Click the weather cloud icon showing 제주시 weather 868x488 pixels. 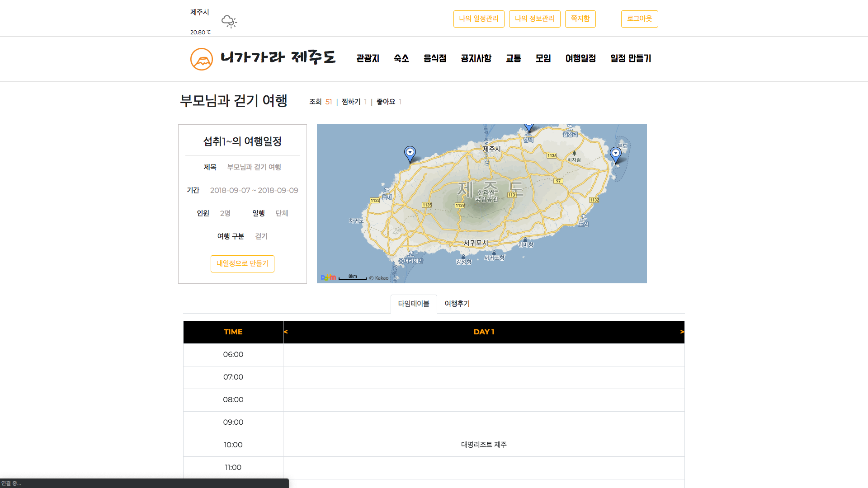tap(229, 21)
